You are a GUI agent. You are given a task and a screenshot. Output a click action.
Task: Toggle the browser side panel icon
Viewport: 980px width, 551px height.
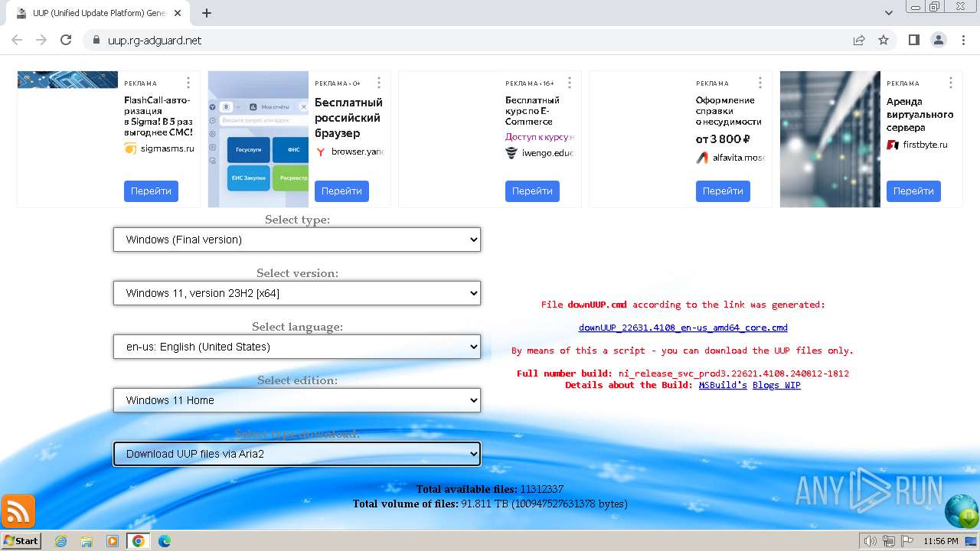(914, 40)
